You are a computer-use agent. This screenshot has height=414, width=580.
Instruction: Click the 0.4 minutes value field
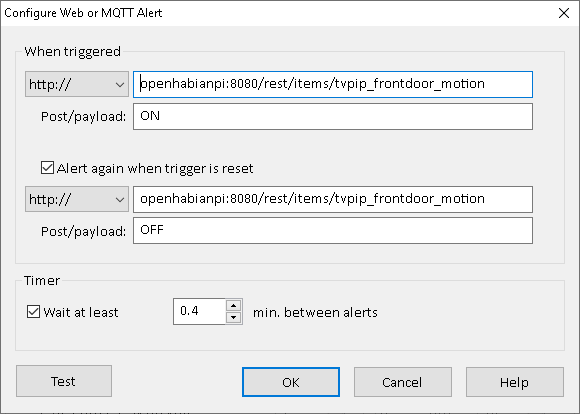[199, 312]
